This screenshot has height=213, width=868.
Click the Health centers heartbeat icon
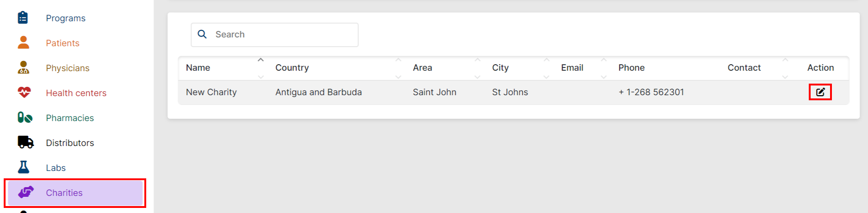[x=24, y=92]
